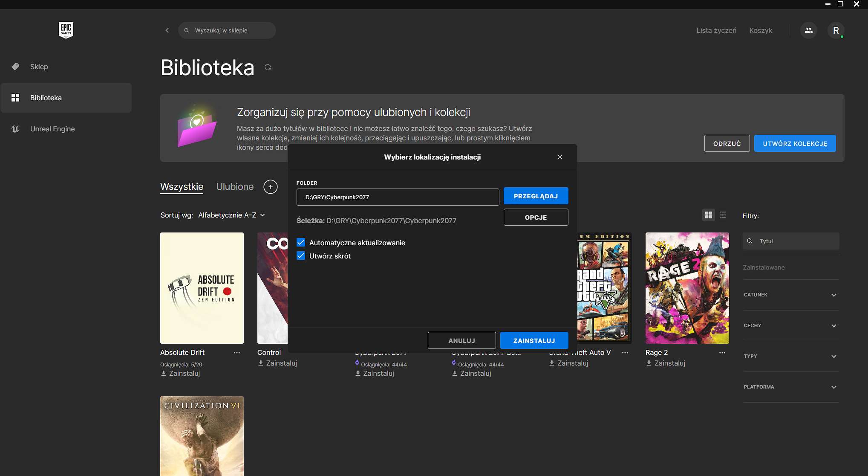Toggle Utwórz skrót checkbox
This screenshot has width=868, height=476.
[301, 256]
